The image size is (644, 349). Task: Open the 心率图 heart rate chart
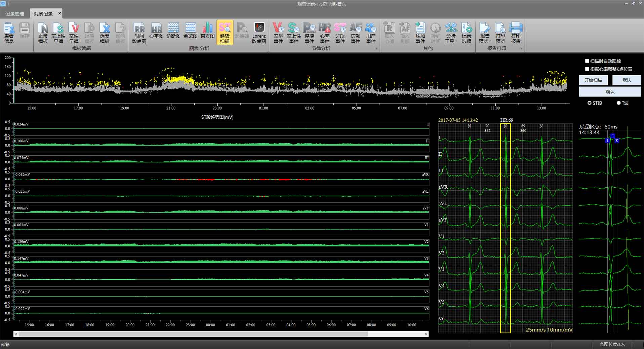(x=156, y=31)
